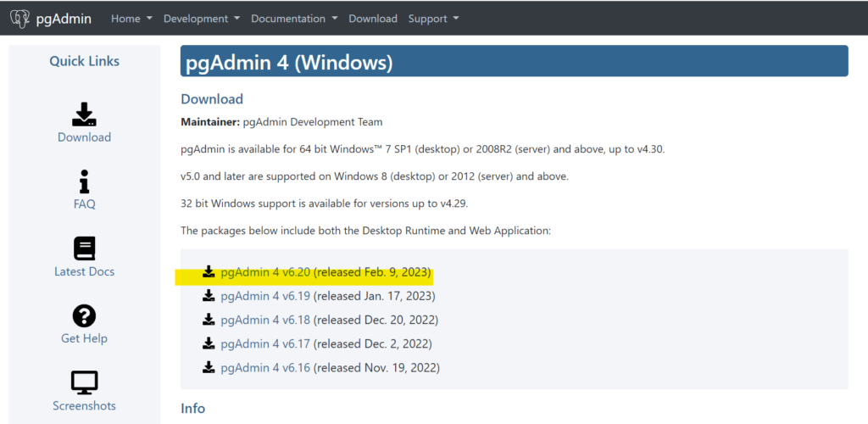
Task: Select Download in the top navigation bar
Action: point(373,19)
